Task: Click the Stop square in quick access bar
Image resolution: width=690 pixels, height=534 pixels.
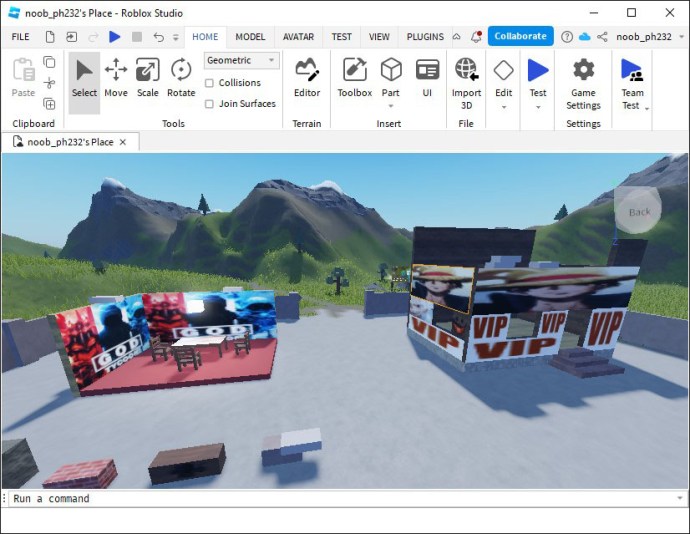Action: coord(137,37)
